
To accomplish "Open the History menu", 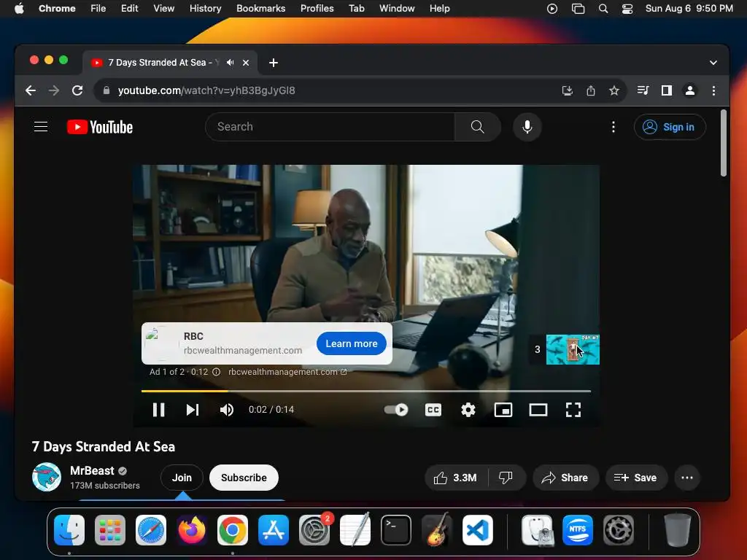I will 205,9.
